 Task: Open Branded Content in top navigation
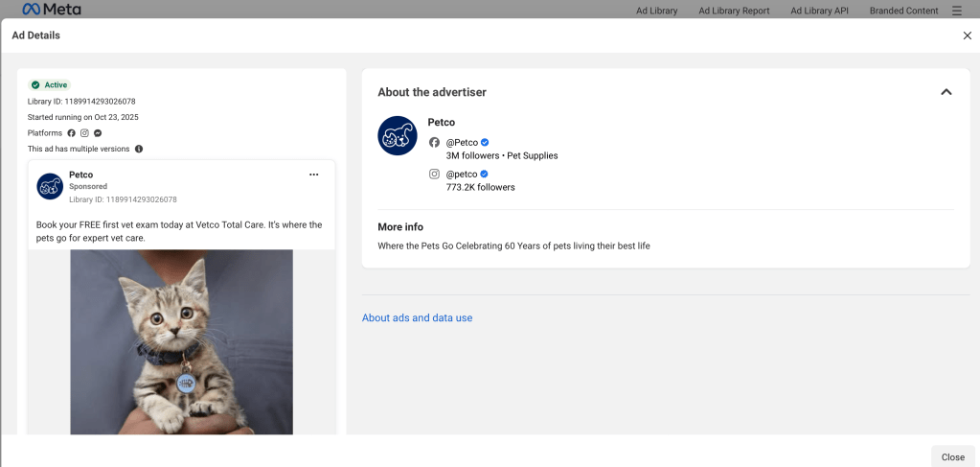(903, 11)
